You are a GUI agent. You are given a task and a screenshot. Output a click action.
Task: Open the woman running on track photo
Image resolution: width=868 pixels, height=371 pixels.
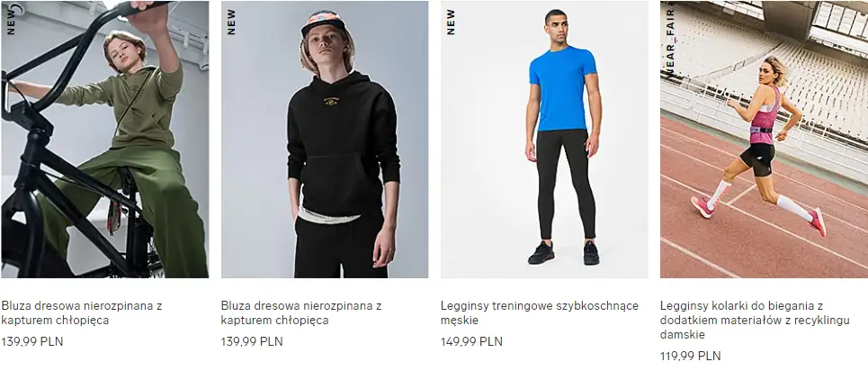point(764,140)
